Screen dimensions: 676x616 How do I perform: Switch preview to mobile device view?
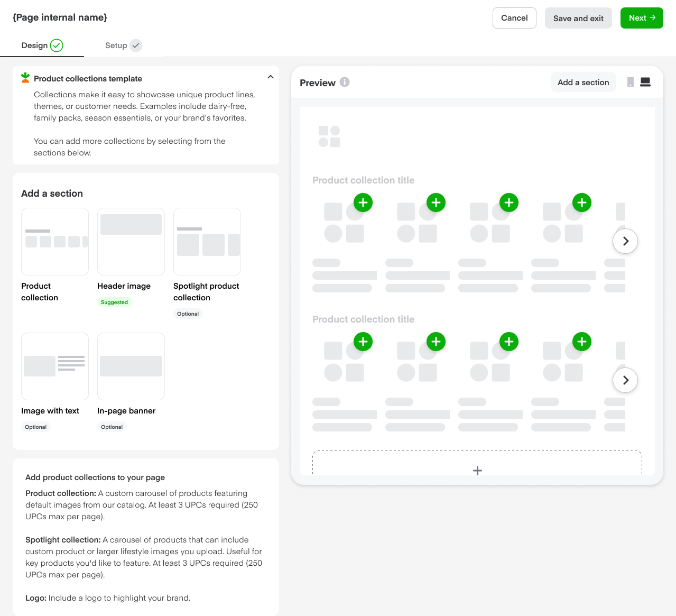point(630,82)
